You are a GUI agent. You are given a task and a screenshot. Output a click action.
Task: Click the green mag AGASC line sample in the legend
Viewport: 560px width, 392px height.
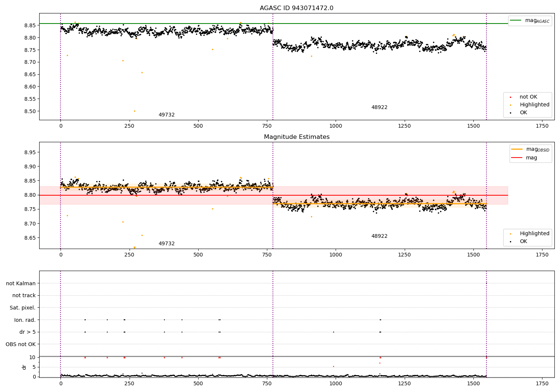click(516, 20)
